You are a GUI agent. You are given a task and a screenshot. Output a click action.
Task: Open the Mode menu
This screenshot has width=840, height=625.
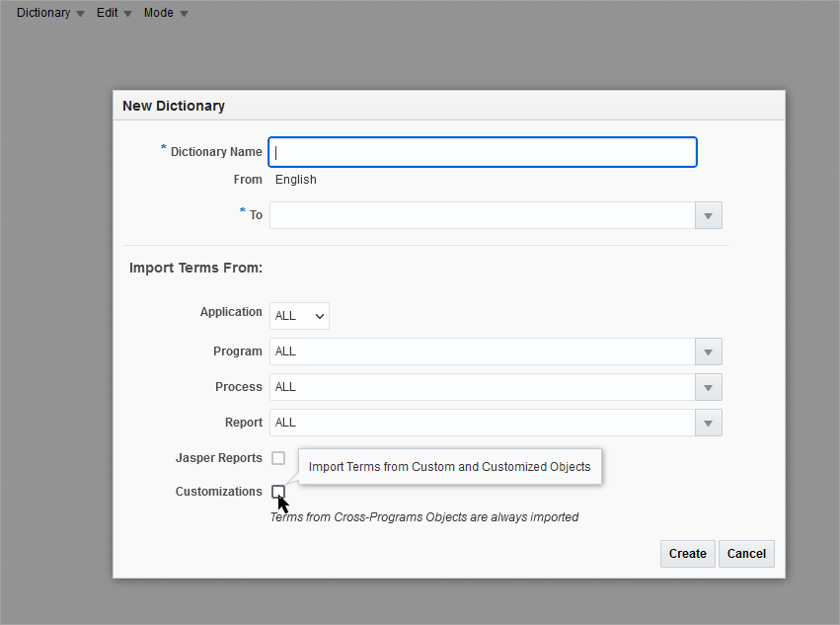click(x=158, y=13)
